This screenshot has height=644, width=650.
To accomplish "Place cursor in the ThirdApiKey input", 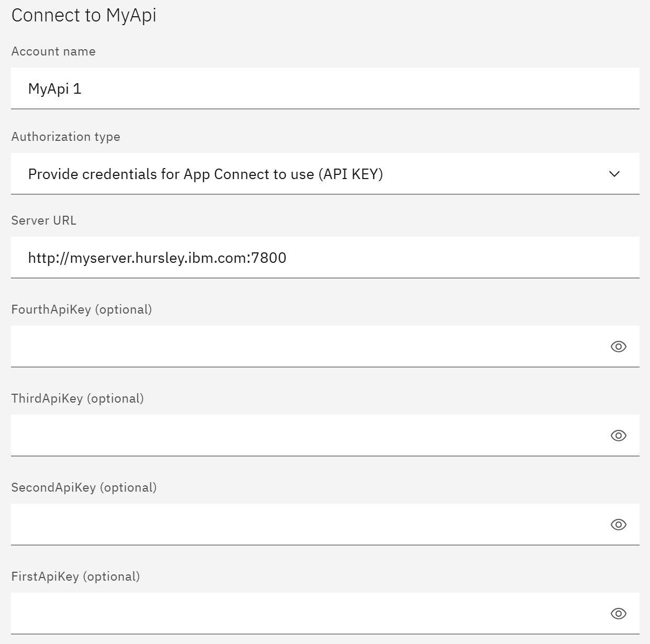I will [x=309, y=436].
